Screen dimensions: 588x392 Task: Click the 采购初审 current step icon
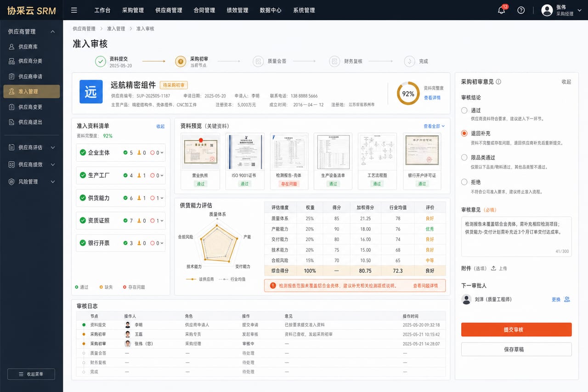(181, 61)
